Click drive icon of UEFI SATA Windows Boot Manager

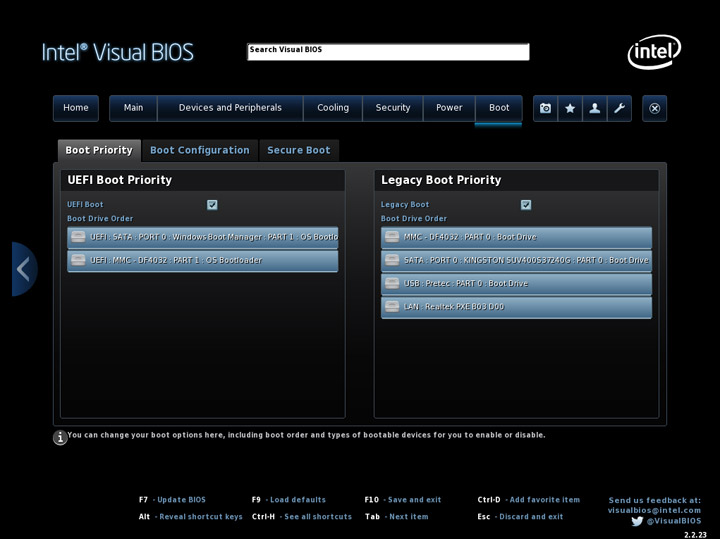coord(78,237)
